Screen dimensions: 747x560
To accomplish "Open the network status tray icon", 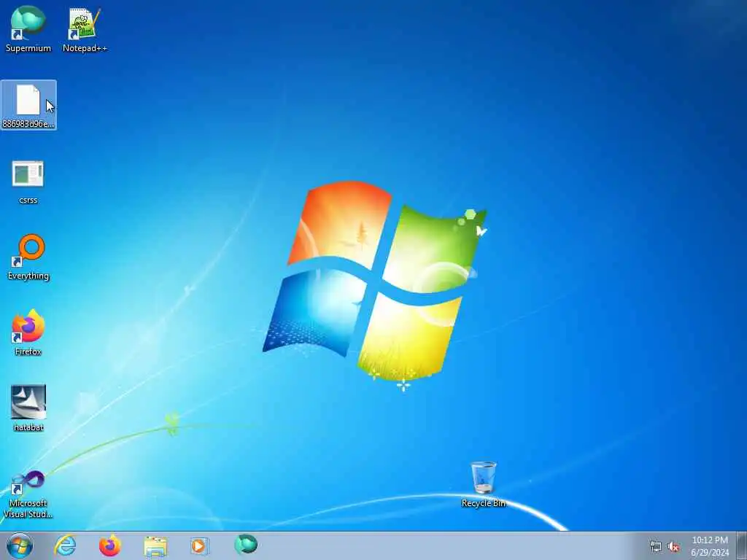I will pyautogui.click(x=656, y=547).
